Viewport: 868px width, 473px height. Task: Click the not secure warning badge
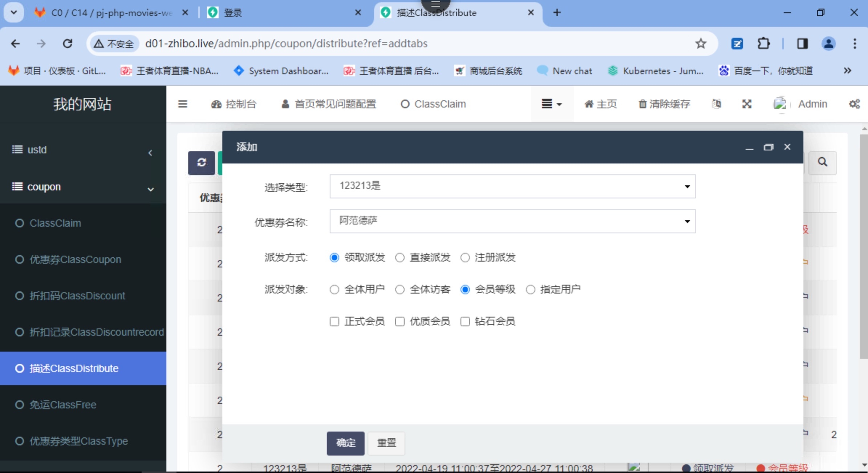click(114, 44)
